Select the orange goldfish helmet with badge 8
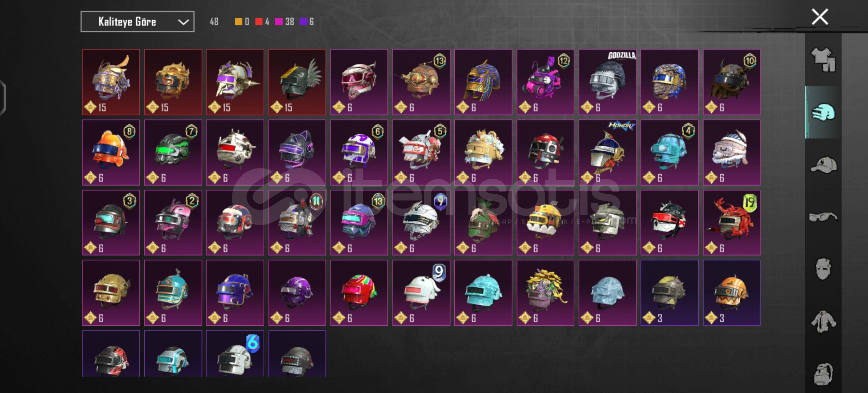868x393 pixels. click(111, 152)
